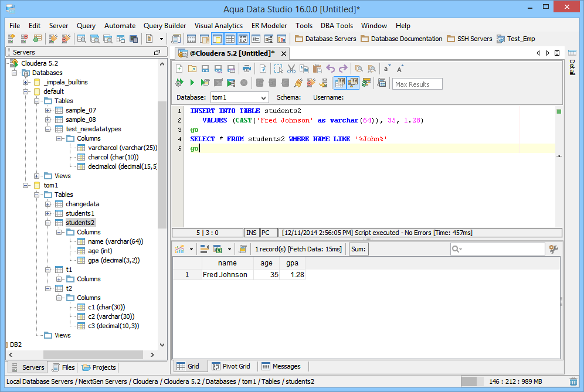
Task: Switch to the Messages tab
Action: coord(281,366)
